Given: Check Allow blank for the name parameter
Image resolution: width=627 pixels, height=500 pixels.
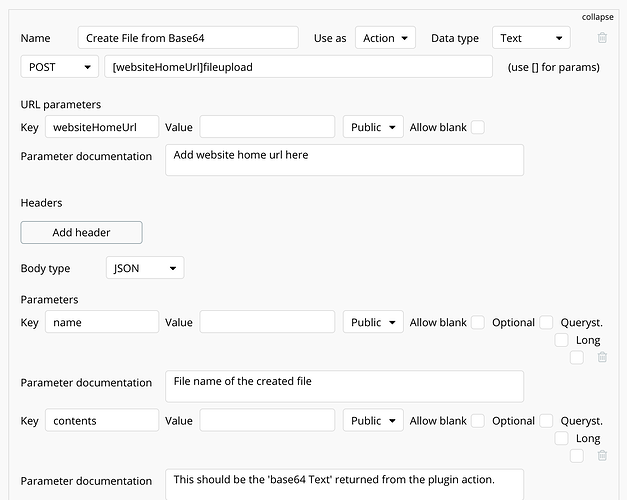Looking at the screenshot, I should coord(478,322).
